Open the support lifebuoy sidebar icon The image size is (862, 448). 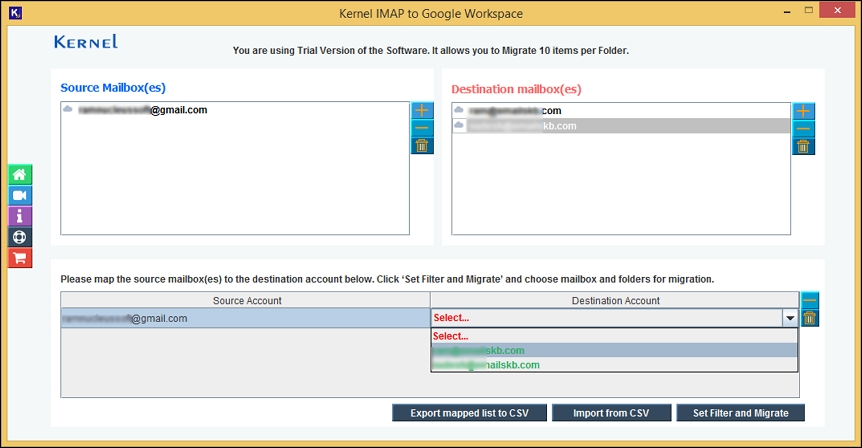[x=20, y=237]
